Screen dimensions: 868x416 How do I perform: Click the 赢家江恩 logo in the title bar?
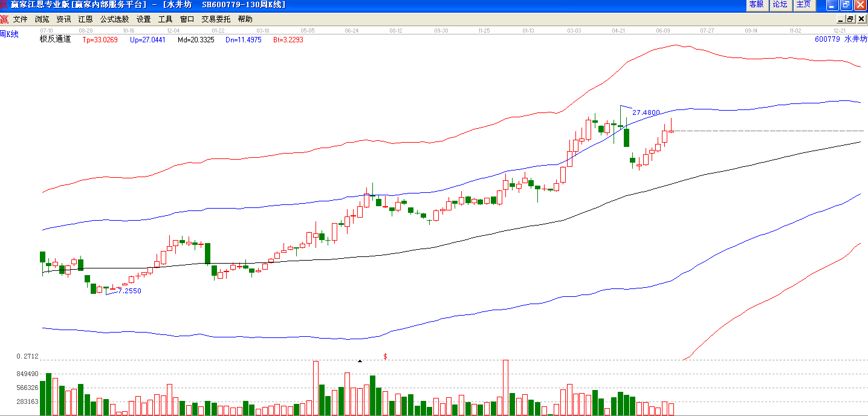click(5, 5)
